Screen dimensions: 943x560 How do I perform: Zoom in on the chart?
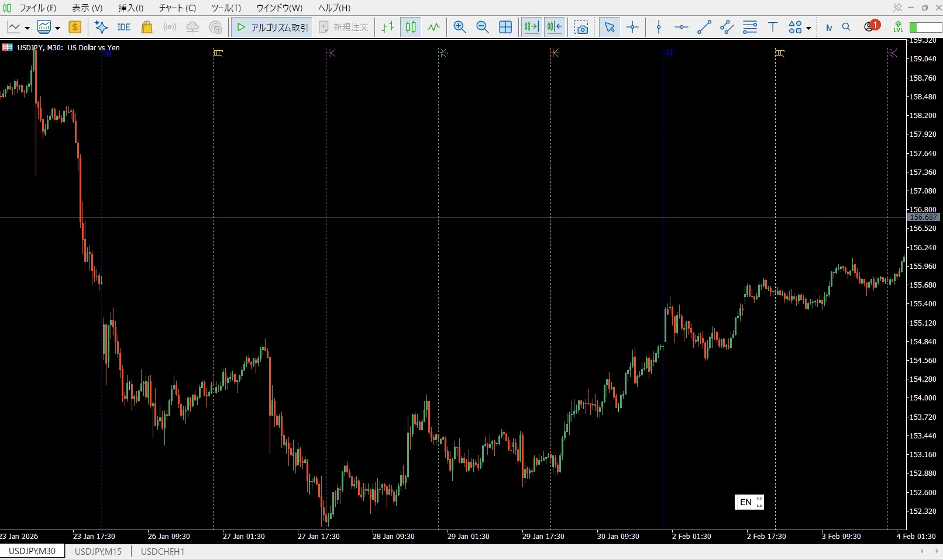coord(460,27)
